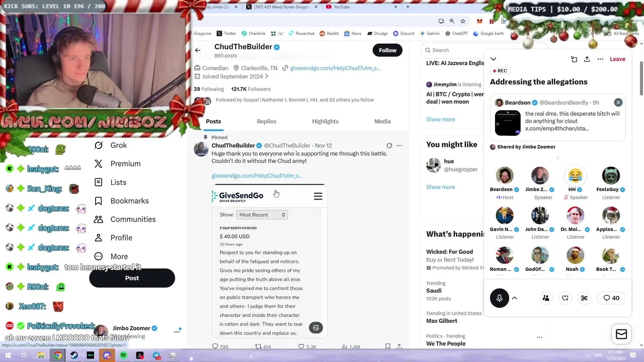Open the givesendgo.com link in bio

(335, 68)
